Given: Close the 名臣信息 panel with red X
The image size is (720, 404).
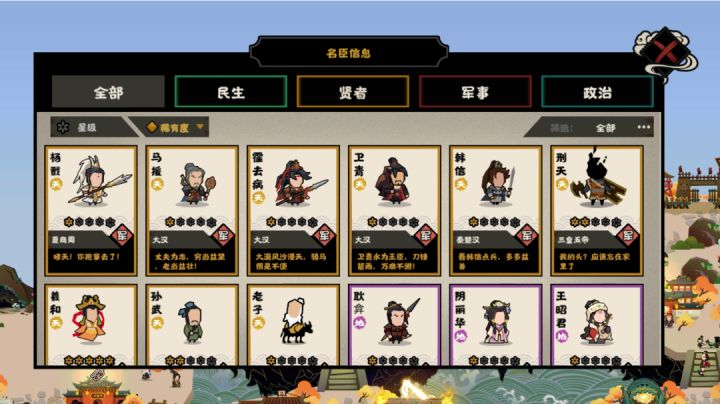Looking at the screenshot, I should tap(665, 51).
